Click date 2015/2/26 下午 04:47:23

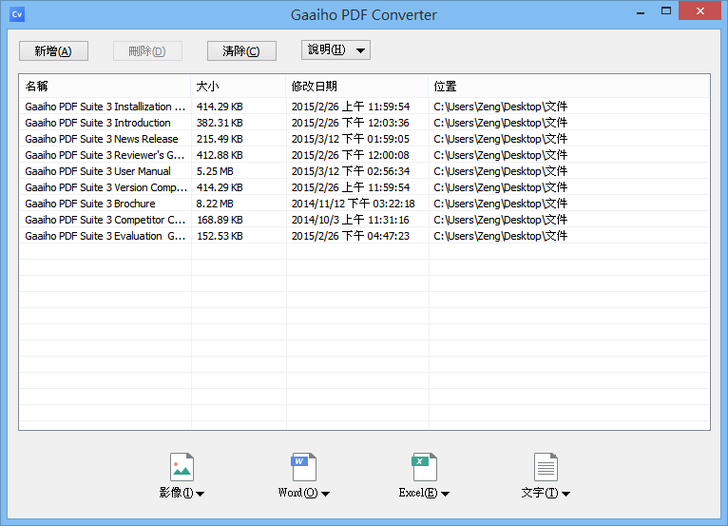click(351, 236)
